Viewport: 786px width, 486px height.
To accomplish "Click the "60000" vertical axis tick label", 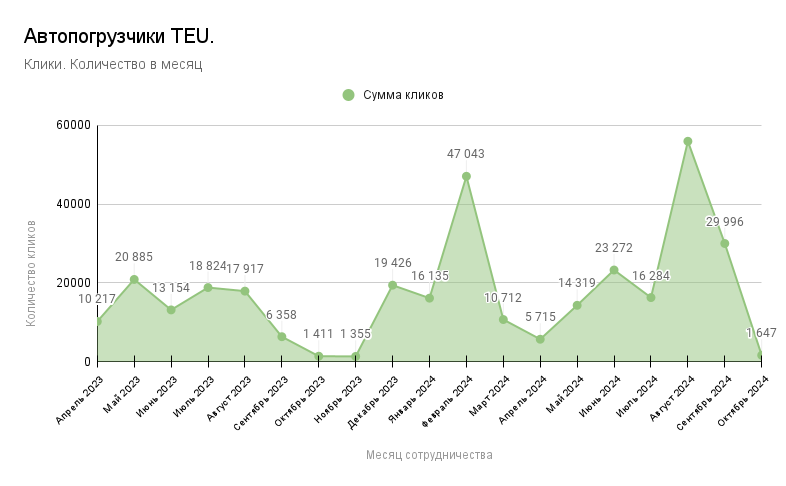I will point(73,125).
